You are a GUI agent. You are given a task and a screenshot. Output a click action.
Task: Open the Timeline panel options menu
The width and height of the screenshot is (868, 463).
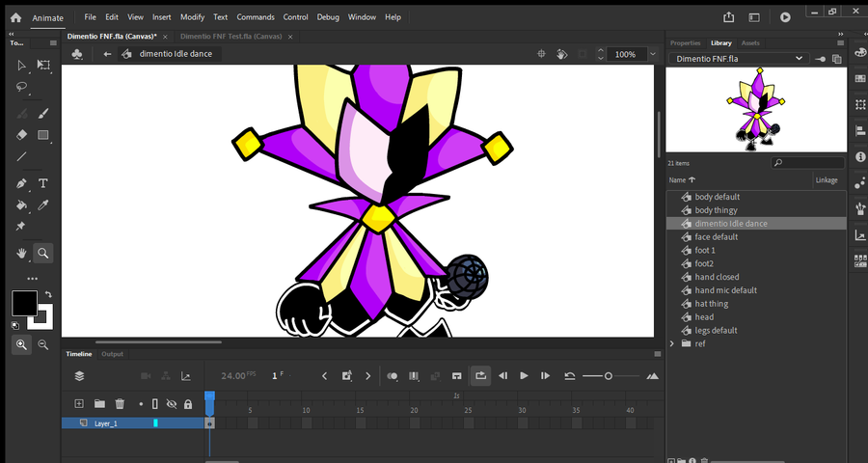[658, 354]
